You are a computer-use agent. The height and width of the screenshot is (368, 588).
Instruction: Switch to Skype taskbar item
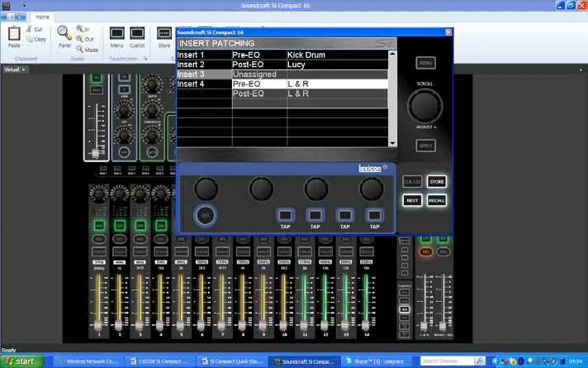376,361
